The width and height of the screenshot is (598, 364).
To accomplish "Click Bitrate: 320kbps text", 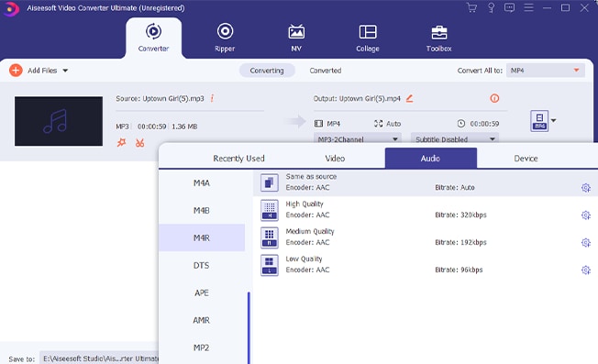I will click(460, 215).
